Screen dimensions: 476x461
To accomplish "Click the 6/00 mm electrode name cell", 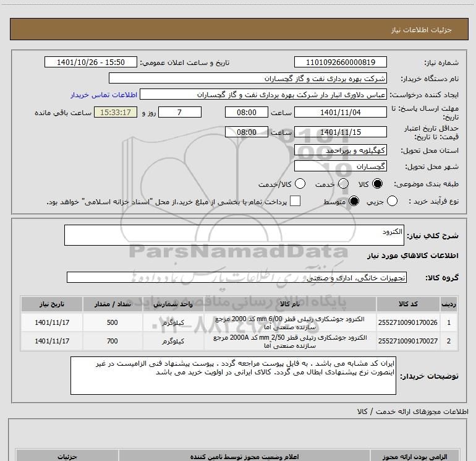I will click(290, 323).
